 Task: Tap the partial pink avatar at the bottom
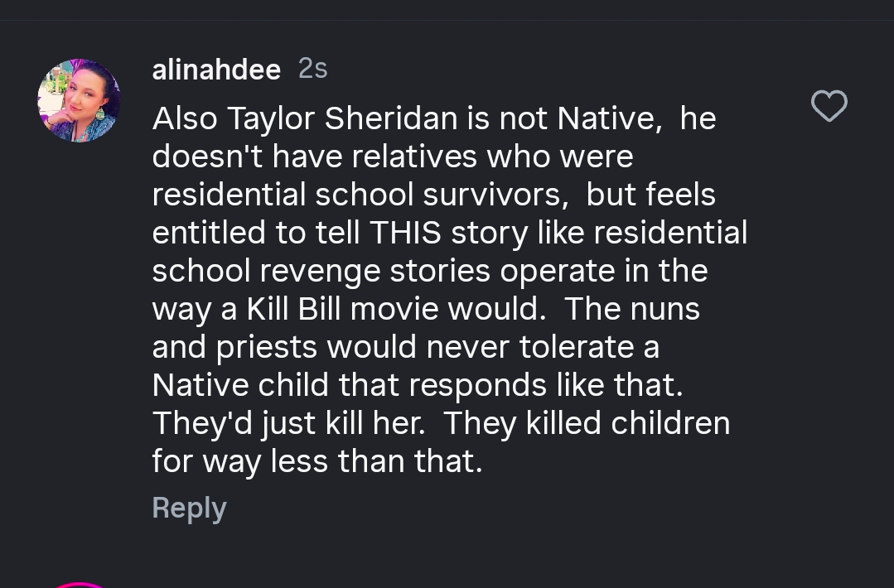[x=80, y=583]
